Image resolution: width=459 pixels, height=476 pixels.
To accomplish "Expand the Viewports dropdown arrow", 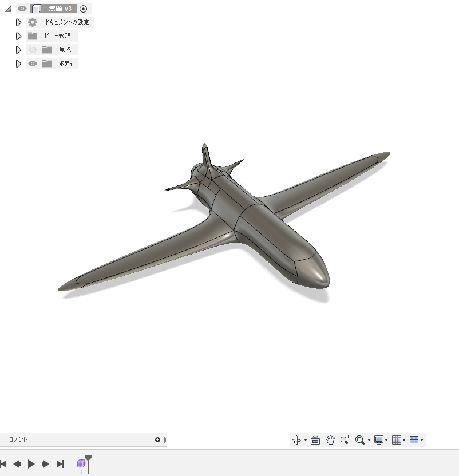I will point(422,440).
